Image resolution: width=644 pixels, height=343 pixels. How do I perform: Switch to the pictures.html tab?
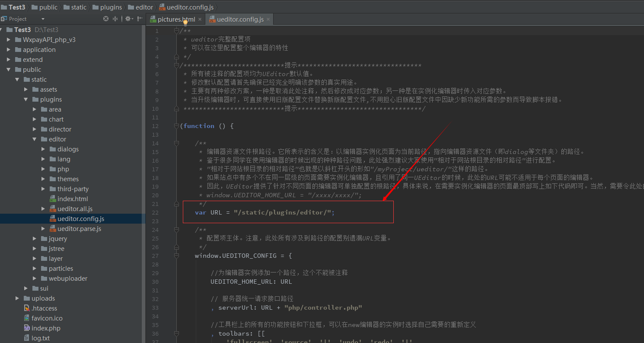point(176,19)
